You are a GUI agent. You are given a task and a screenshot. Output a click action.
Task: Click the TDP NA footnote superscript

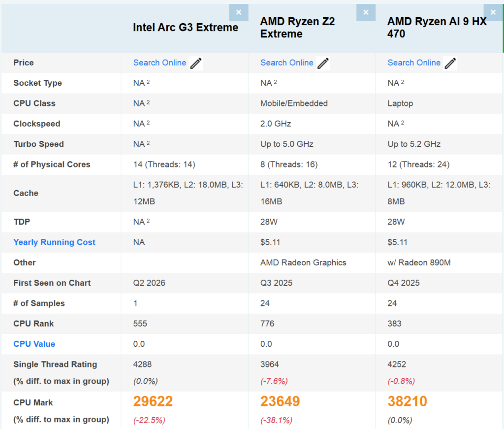[x=148, y=221]
